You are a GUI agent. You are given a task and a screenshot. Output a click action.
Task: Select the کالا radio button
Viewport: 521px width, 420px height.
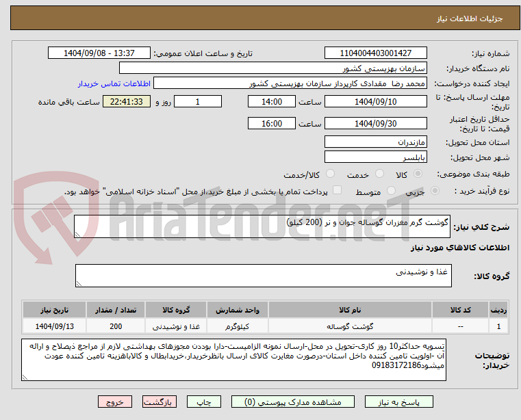(x=418, y=174)
